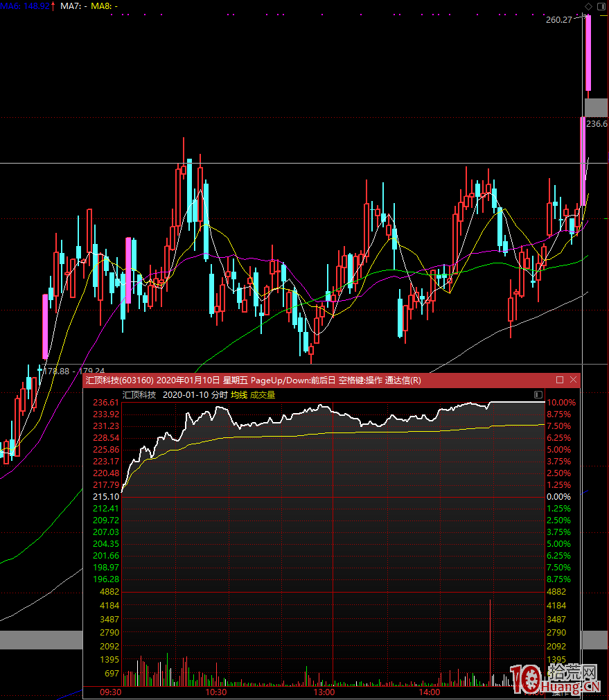
Task: Click the 14:00 time axis label
Action: pos(429,692)
